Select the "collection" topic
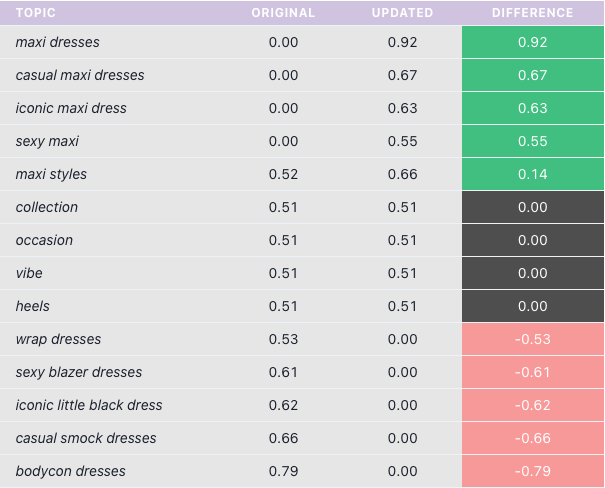This screenshot has width=605, height=488. [46, 207]
